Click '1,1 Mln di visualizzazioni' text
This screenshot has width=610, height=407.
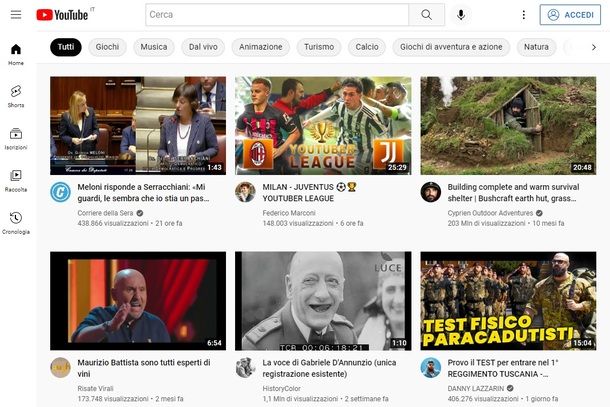tap(300, 399)
